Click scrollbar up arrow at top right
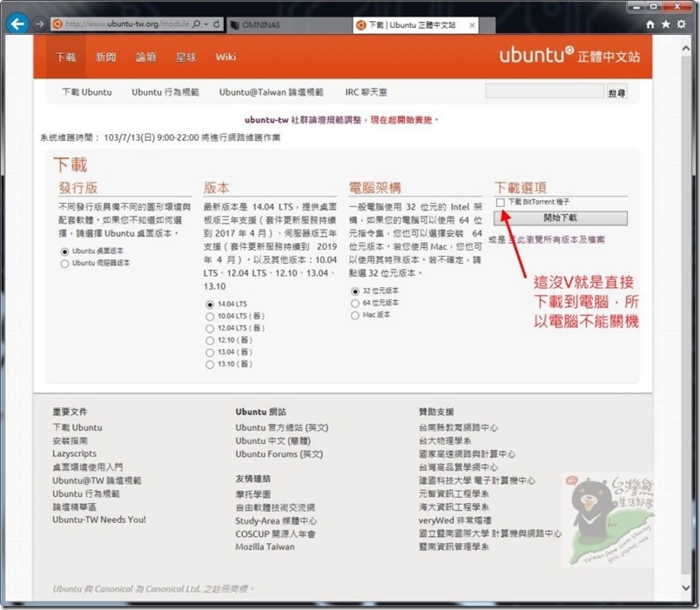700x610 pixels. (x=686, y=48)
